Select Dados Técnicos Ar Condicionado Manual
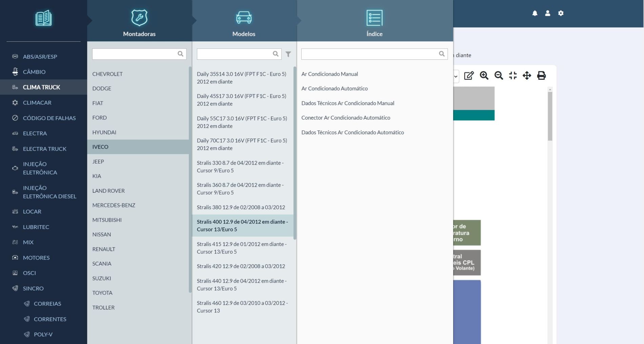Viewport: 644px width, 344px height. 347,103
